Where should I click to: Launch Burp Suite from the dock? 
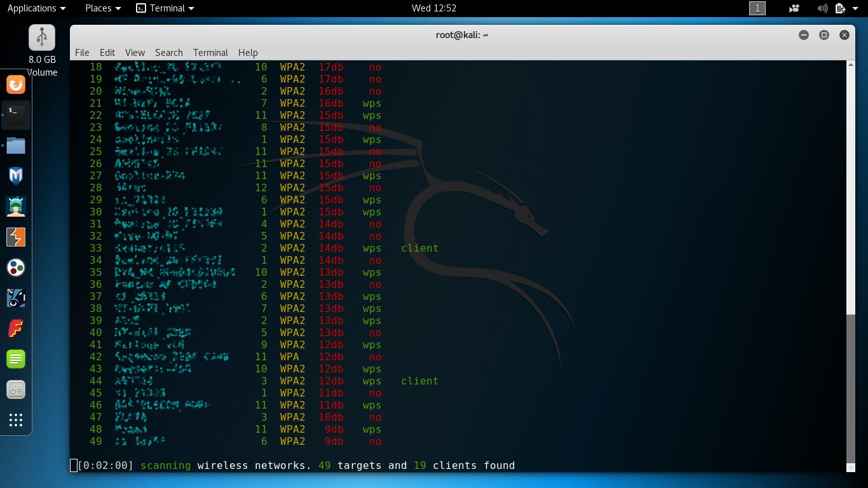coord(16,237)
